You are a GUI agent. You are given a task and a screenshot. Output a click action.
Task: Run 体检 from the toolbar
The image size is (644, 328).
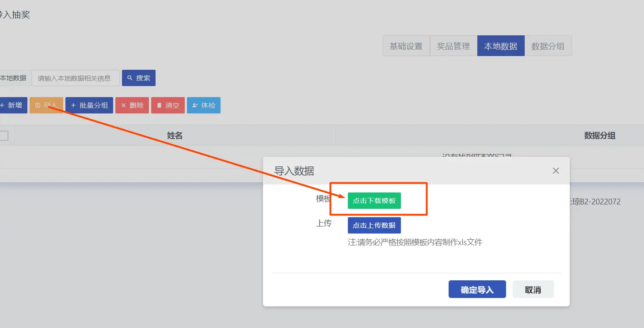coord(203,106)
